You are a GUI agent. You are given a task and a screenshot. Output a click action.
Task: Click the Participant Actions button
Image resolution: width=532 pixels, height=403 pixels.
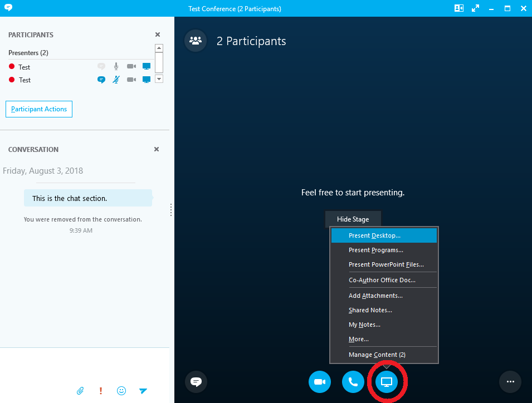click(39, 109)
